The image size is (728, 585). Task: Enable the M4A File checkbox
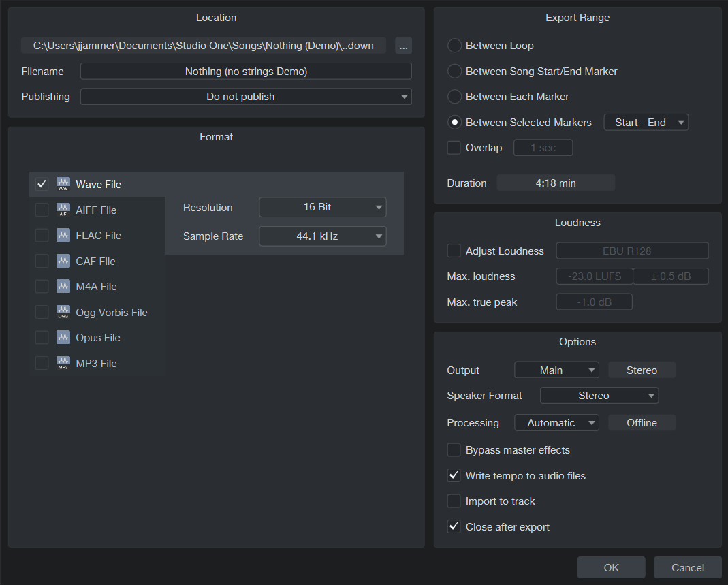(42, 287)
